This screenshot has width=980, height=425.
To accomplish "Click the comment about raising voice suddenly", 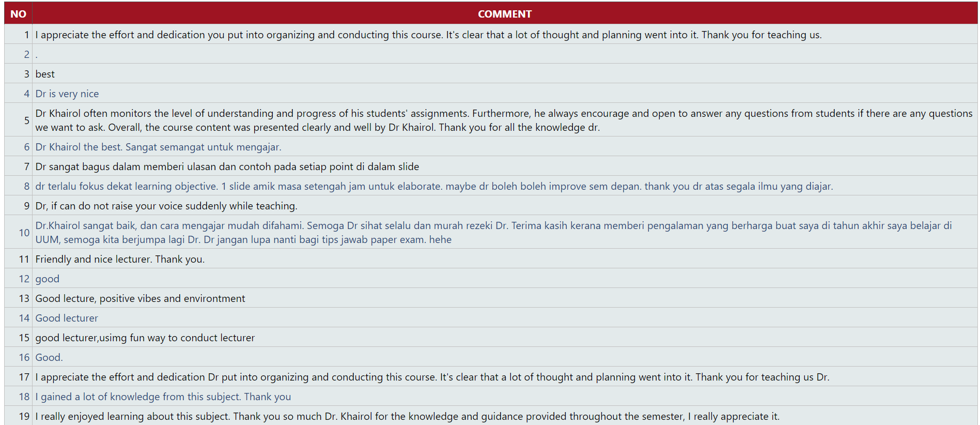I will click(x=166, y=206).
